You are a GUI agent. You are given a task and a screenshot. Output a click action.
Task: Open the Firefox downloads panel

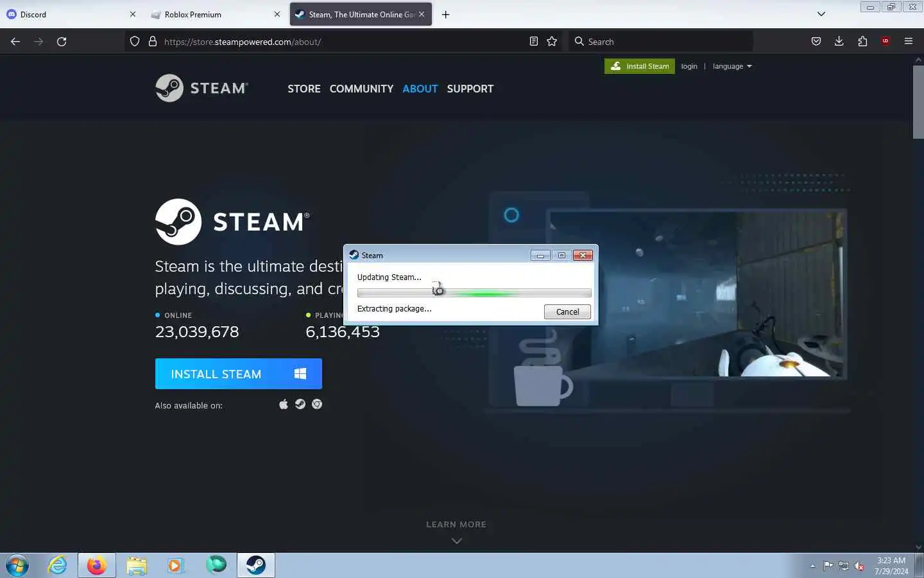point(839,41)
